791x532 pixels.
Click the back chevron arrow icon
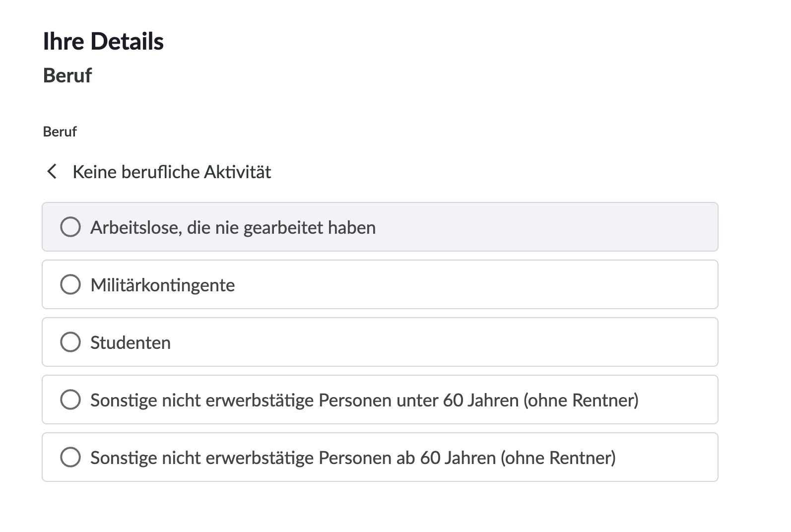52,172
